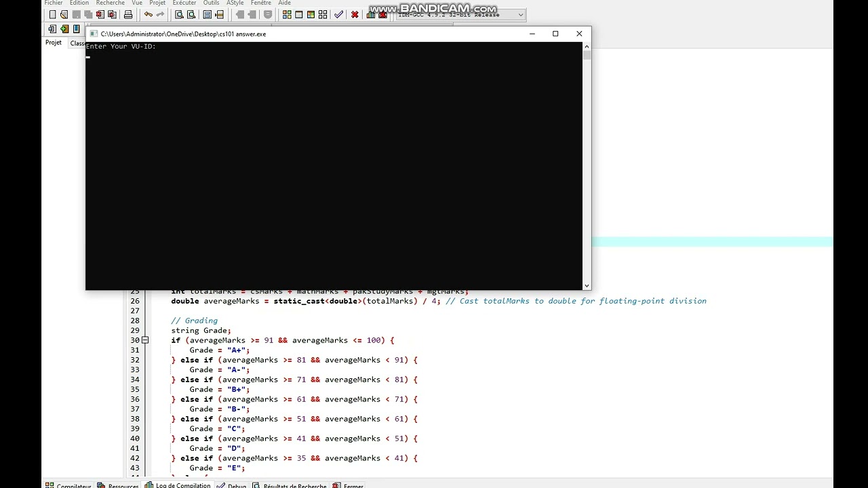Open the AStyle menu
The image size is (868, 488).
[235, 3]
